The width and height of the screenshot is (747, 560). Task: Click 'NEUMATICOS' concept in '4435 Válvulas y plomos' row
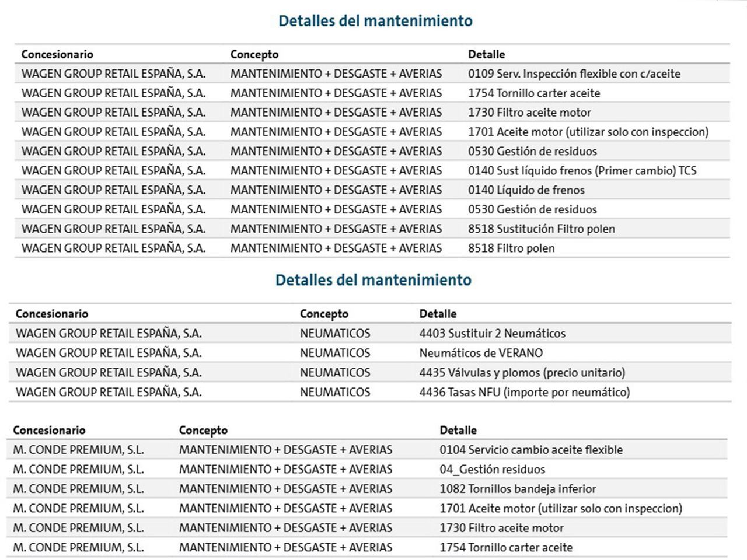(335, 372)
